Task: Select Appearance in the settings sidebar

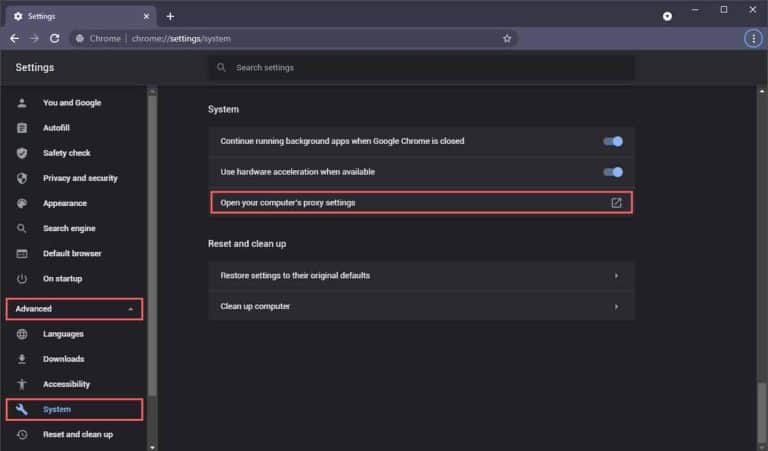Action: point(65,203)
